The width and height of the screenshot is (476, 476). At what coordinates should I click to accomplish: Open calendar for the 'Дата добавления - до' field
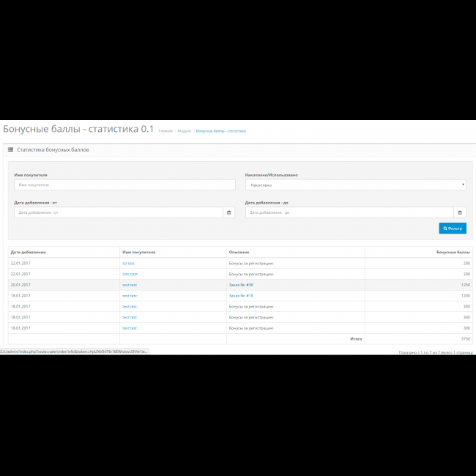point(460,212)
